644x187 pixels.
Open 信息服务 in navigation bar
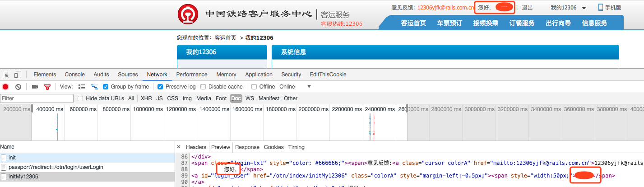[x=594, y=23]
